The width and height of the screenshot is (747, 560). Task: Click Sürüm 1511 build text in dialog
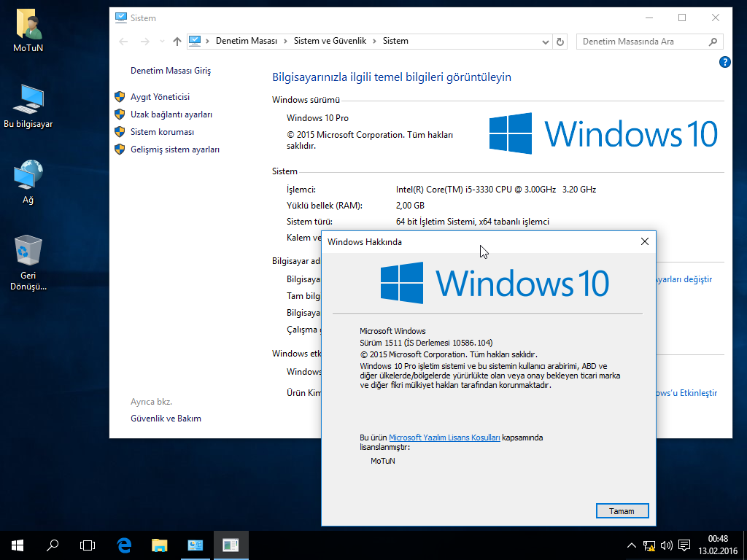point(426,343)
